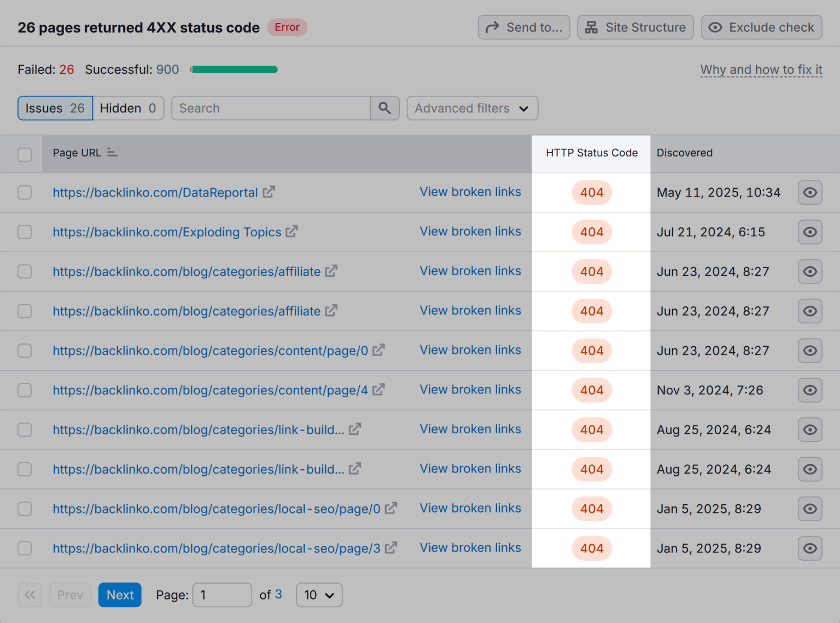
Task: Focus the Search input field
Action: (271, 108)
